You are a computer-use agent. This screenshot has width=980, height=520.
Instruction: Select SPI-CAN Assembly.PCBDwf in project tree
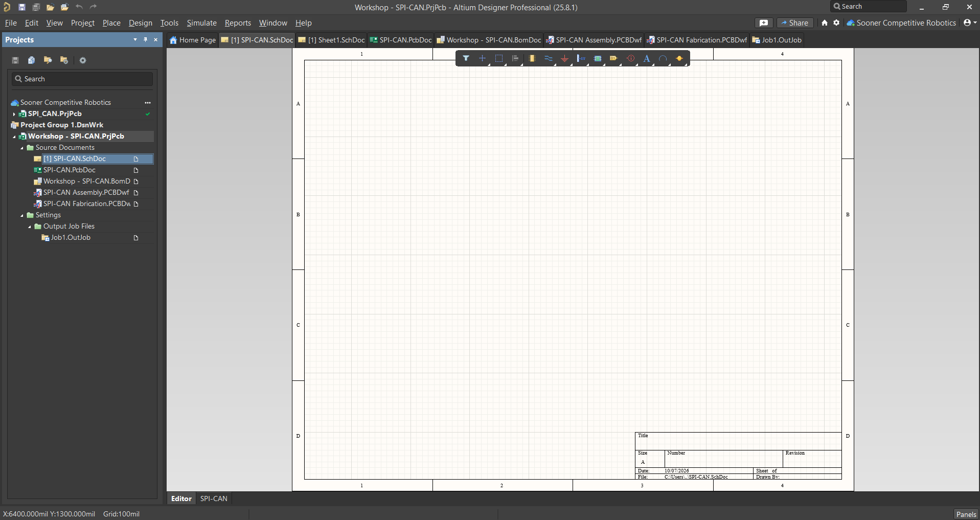[86, 193]
